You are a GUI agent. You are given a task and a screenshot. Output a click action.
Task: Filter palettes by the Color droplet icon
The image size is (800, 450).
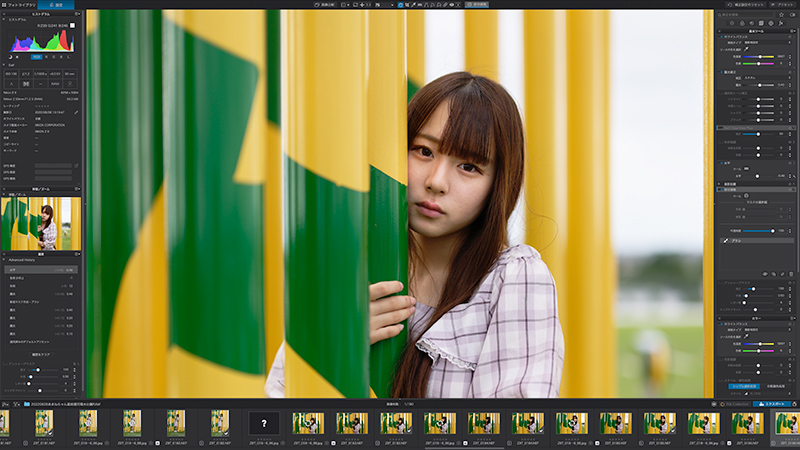[742, 23]
